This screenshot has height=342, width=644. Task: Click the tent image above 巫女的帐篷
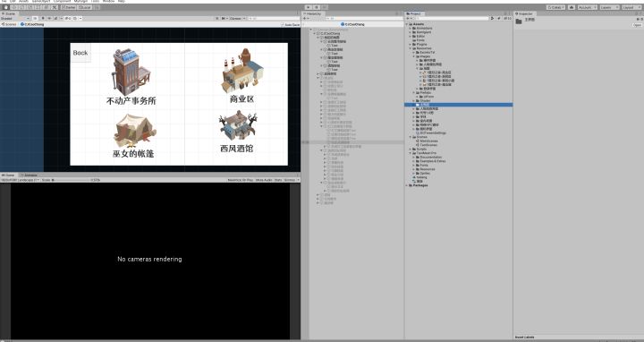tap(134, 131)
